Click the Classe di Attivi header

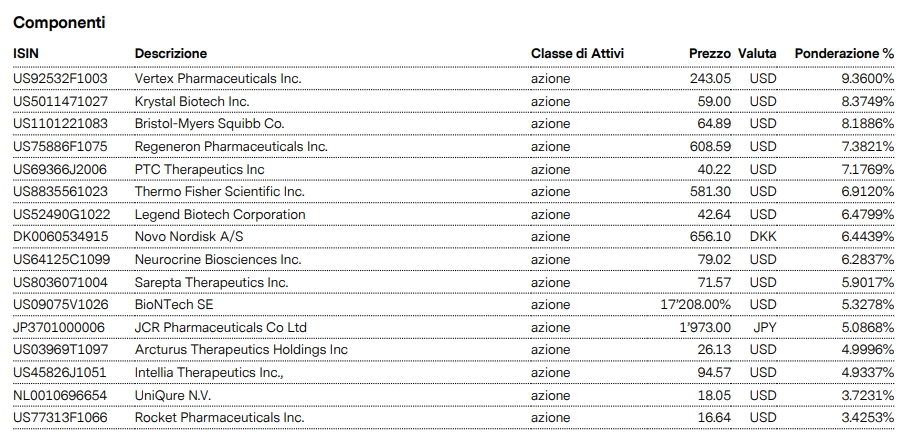pos(577,53)
